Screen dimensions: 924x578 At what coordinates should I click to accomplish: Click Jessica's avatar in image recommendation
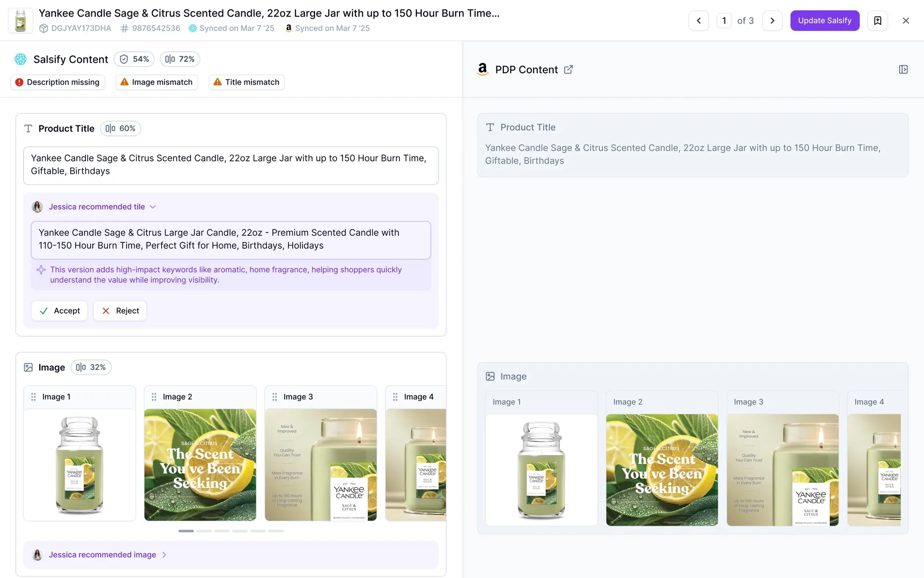(37, 554)
